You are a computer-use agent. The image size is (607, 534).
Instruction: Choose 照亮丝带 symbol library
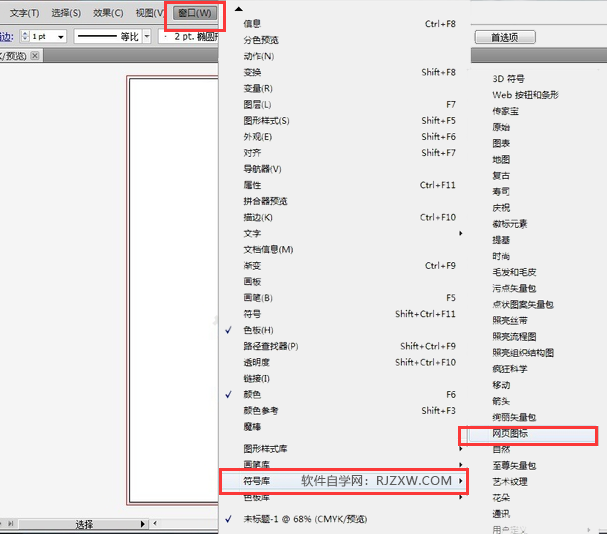510,321
